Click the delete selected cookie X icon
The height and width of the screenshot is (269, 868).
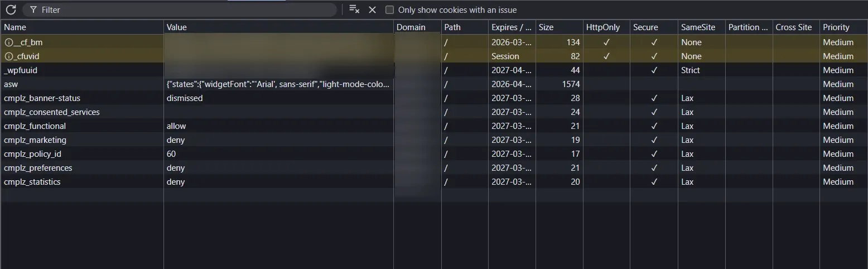tap(373, 10)
